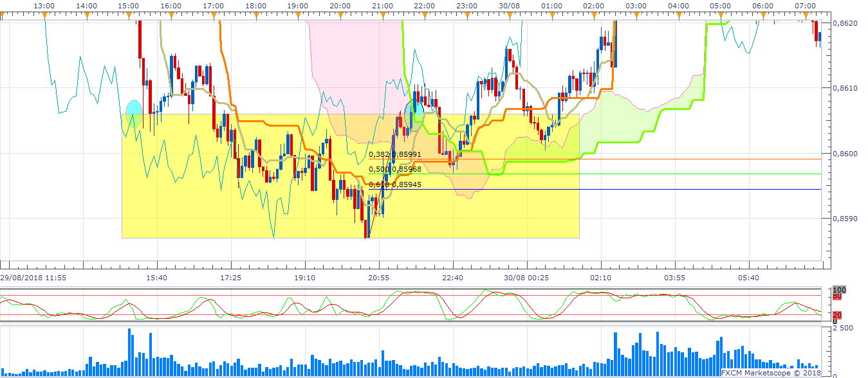Select the 05:00 time label on top axis
Image resolution: width=868 pixels, height=378 pixels.
(x=721, y=6)
